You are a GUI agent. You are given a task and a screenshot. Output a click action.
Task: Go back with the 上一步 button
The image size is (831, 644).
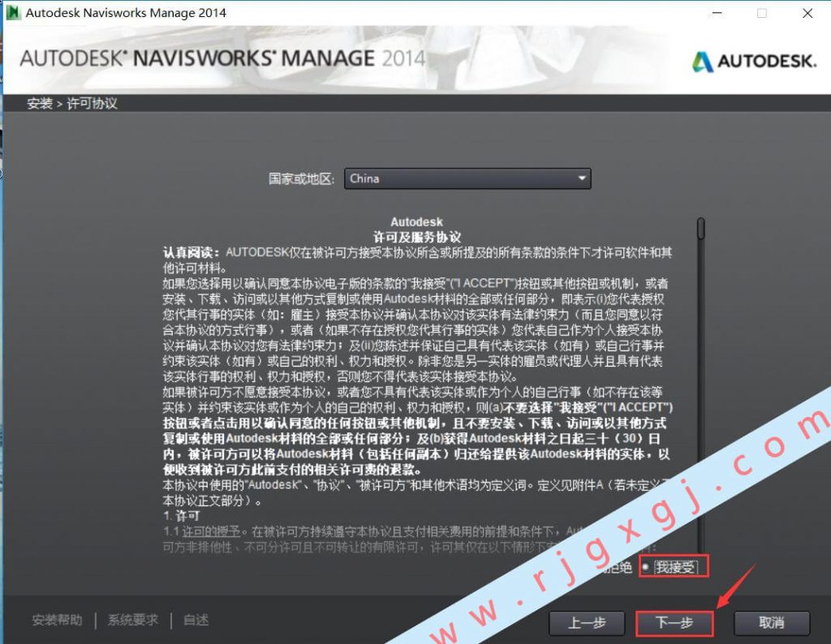pyautogui.click(x=587, y=623)
